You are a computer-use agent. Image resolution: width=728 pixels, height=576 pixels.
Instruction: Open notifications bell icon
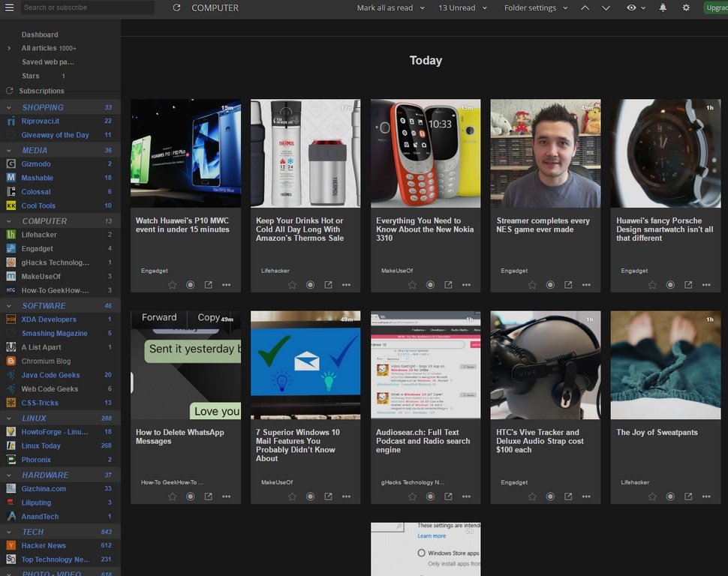pos(663,7)
